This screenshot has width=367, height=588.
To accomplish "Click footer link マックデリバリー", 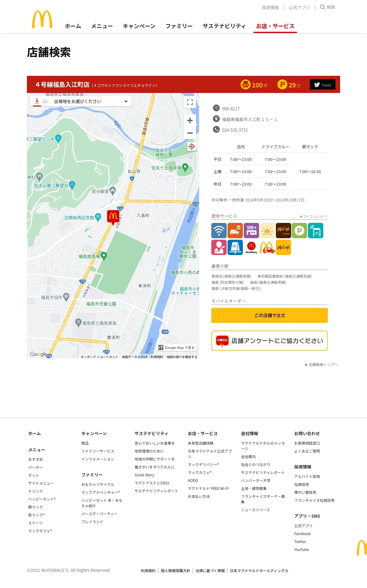I will (203, 464).
